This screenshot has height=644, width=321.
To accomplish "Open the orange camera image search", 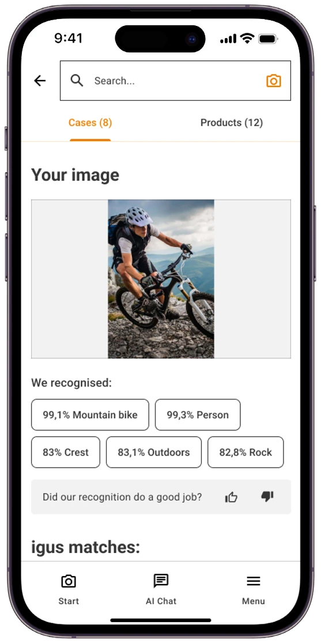I will coord(274,81).
